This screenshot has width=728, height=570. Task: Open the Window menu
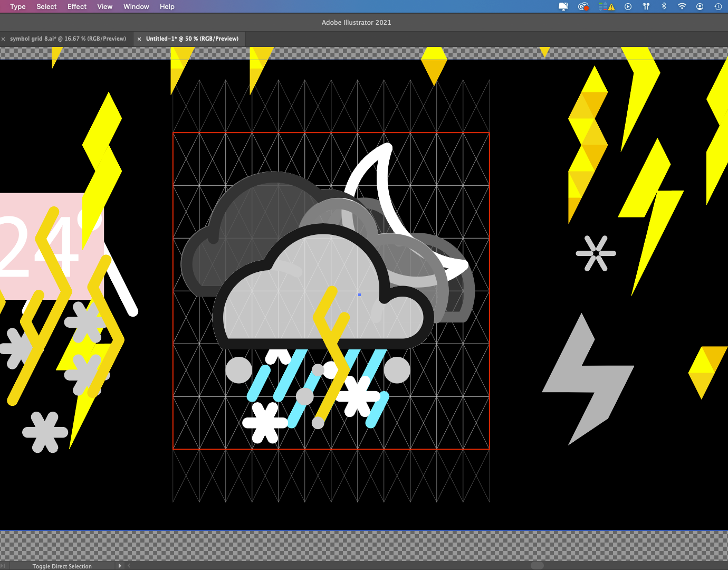coord(136,6)
